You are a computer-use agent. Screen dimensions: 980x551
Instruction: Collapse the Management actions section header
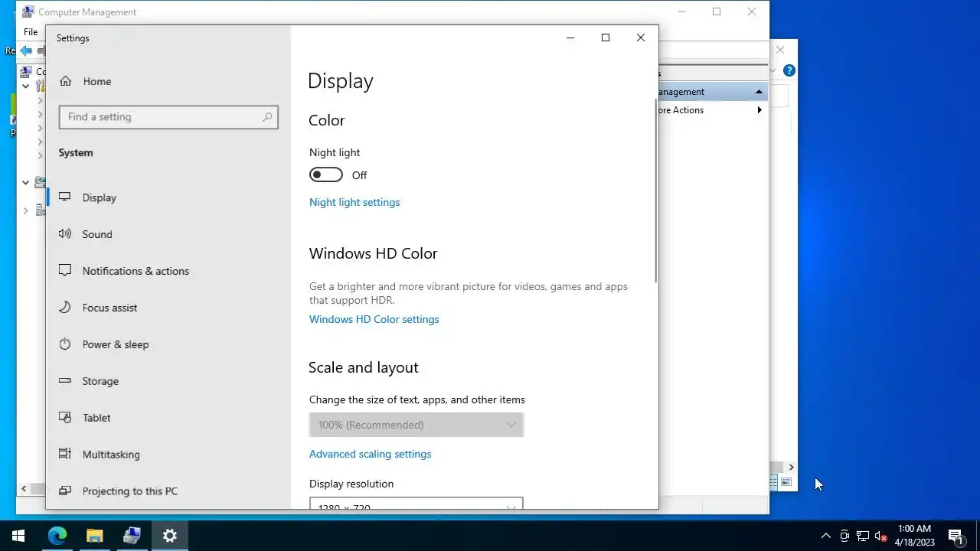point(759,92)
